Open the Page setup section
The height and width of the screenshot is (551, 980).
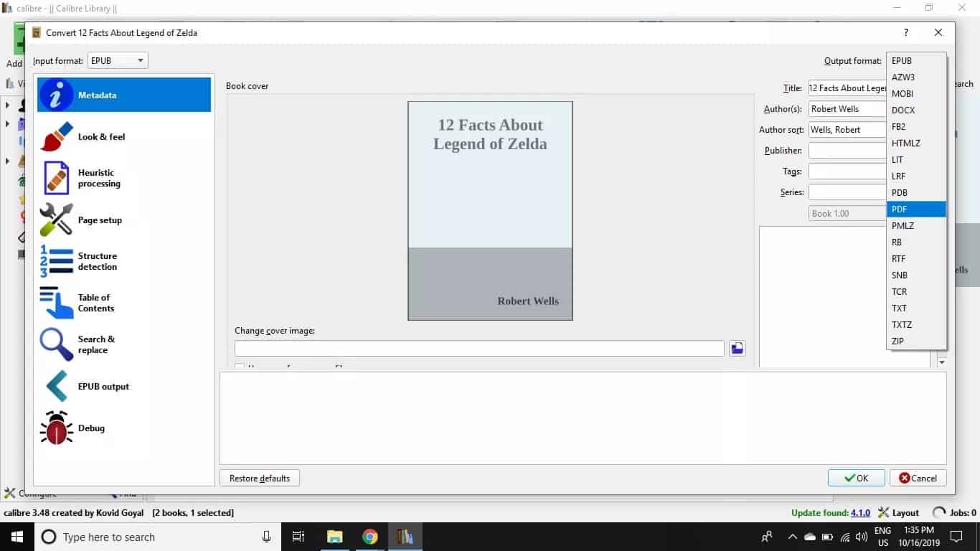[124, 220]
